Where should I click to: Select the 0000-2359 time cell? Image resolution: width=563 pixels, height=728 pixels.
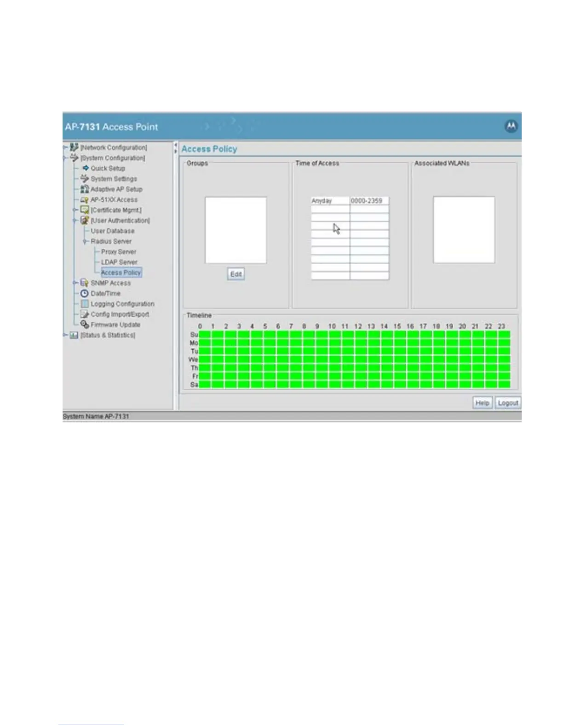tap(369, 201)
